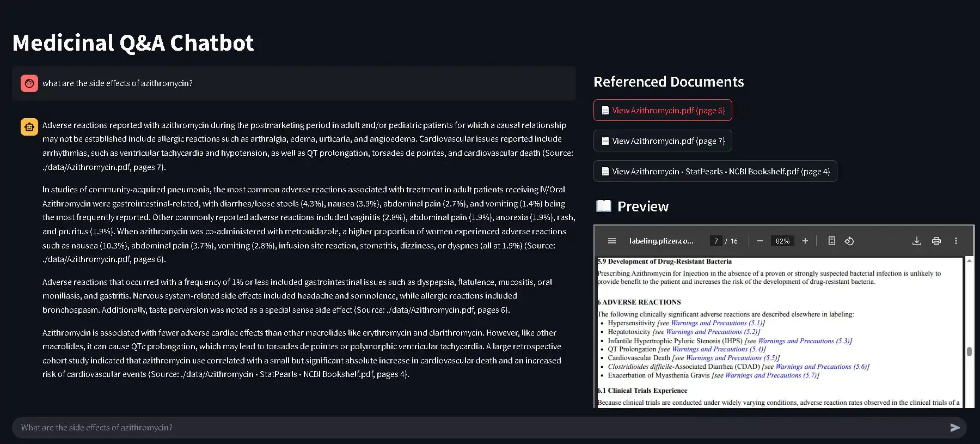Print the previewed PDF document
Viewport: 980px width, 444px height.
click(x=936, y=241)
